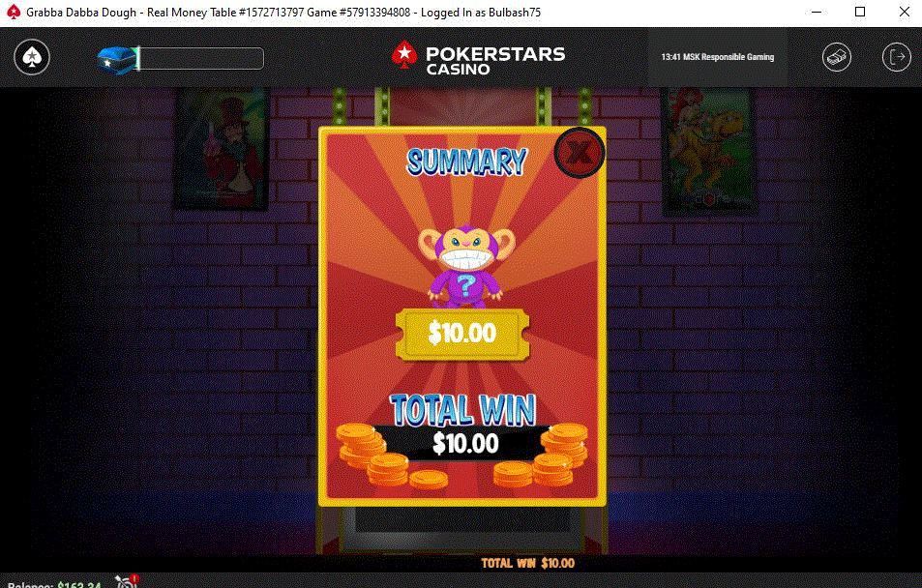Click the bottom bar Total Win text
The image size is (922, 588).
click(x=527, y=563)
